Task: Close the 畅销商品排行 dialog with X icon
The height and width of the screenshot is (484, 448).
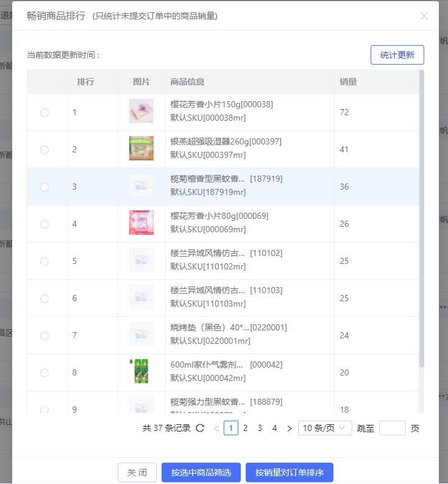Action: point(424,16)
